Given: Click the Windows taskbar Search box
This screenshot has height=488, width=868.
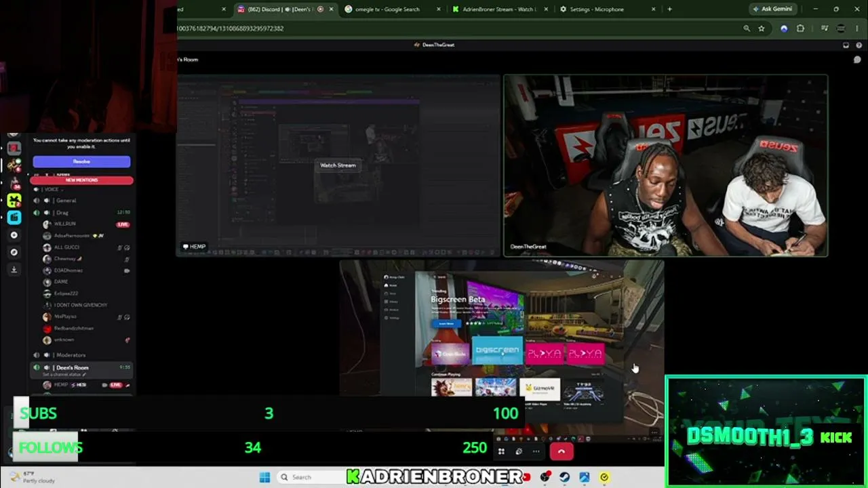Looking at the screenshot, I should point(311,477).
